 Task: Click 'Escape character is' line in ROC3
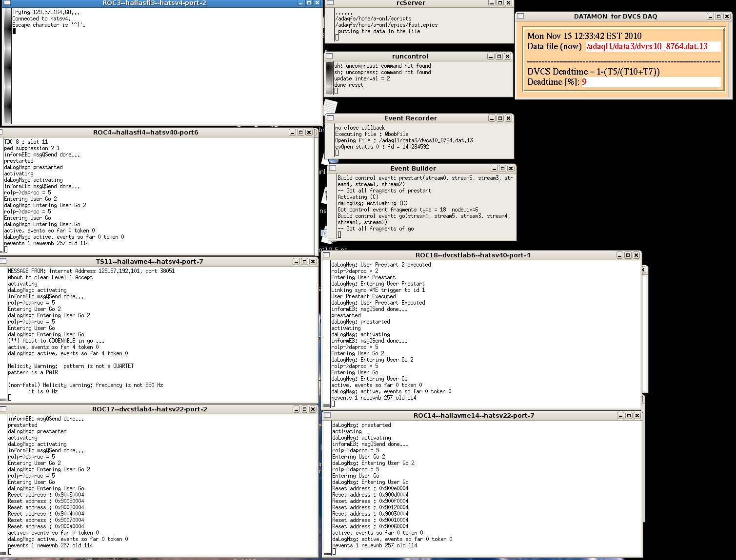(49, 25)
